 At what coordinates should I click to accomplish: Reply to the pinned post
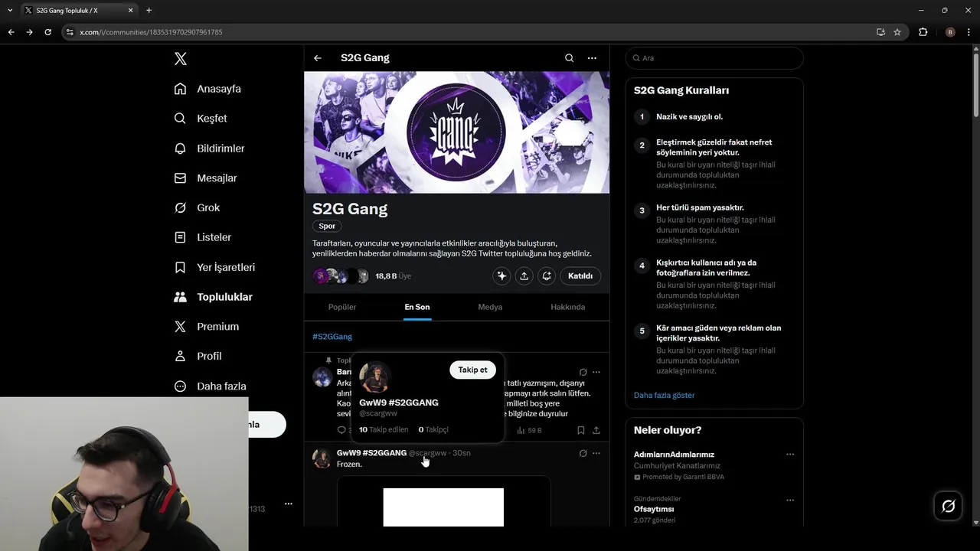(x=342, y=430)
